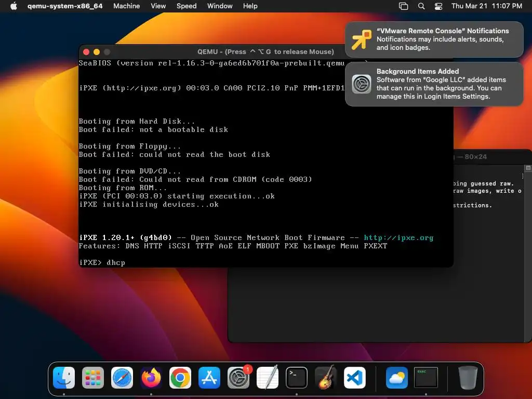Open Launchpad from the Dock
This screenshot has width=532, height=399.
(x=93, y=378)
